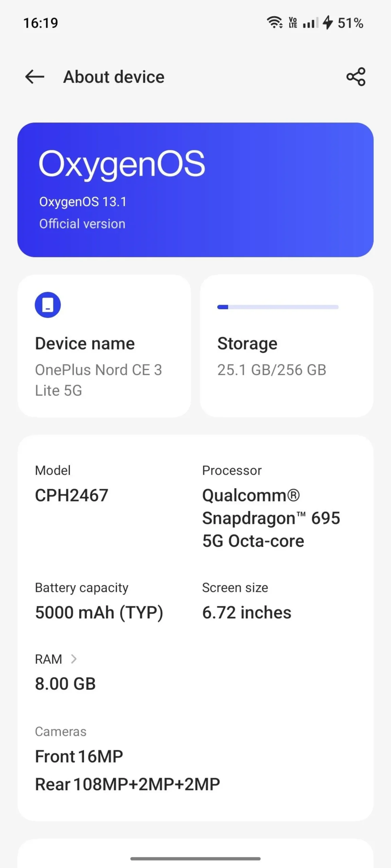
Task: Tap the share icon
Action: (x=356, y=77)
